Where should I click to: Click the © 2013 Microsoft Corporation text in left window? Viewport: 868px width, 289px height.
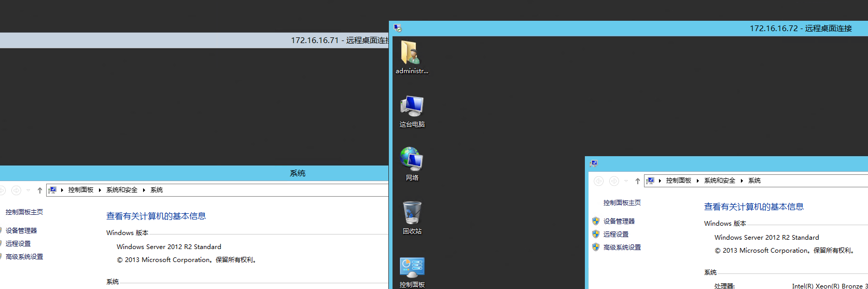[187, 260]
